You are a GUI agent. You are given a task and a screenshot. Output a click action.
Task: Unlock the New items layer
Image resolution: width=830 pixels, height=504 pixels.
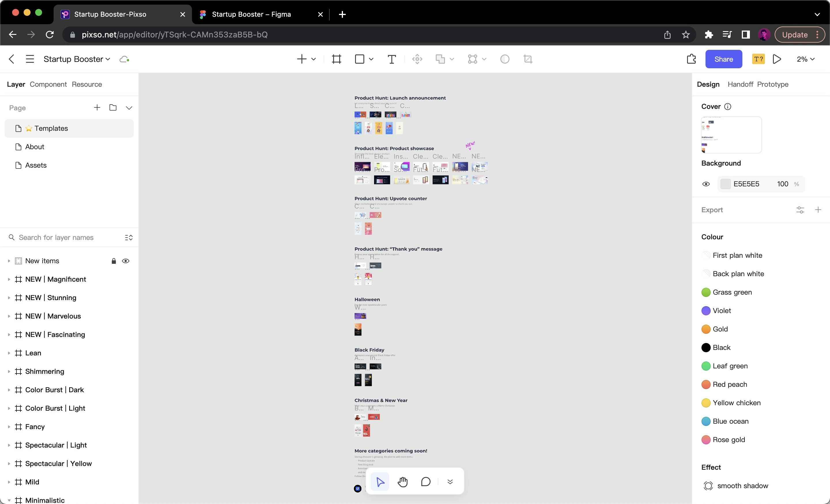click(114, 261)
